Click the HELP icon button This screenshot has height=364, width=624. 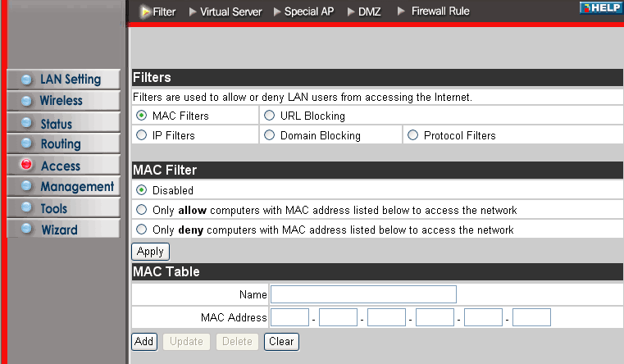(x=601, y=7)
